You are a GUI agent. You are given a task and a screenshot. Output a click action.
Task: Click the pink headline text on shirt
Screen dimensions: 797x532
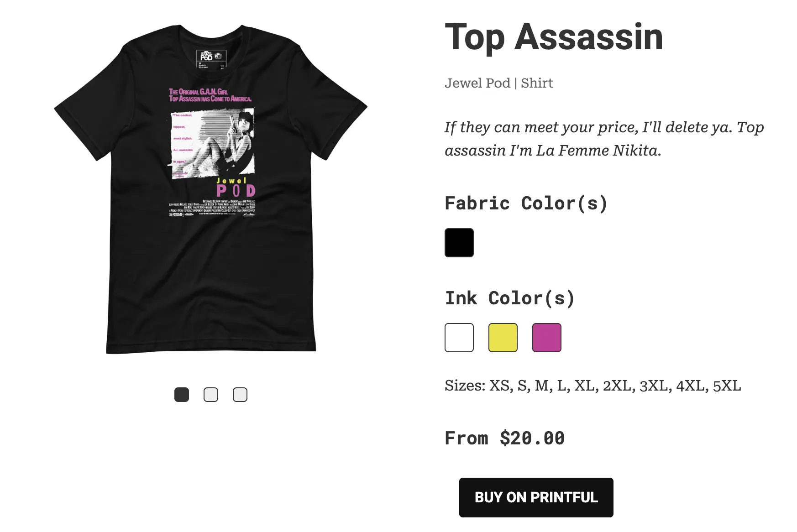[210, 95]
